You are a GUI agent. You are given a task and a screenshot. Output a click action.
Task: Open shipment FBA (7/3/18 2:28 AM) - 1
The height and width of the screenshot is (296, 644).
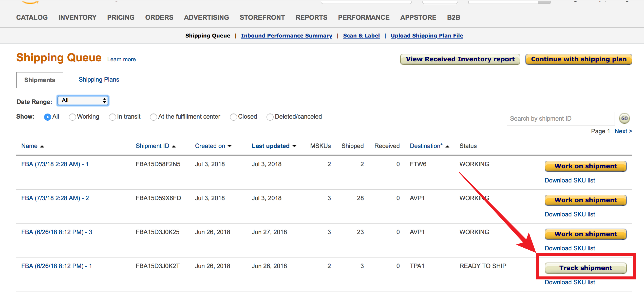pyautogui.click(x=55, y=164)
